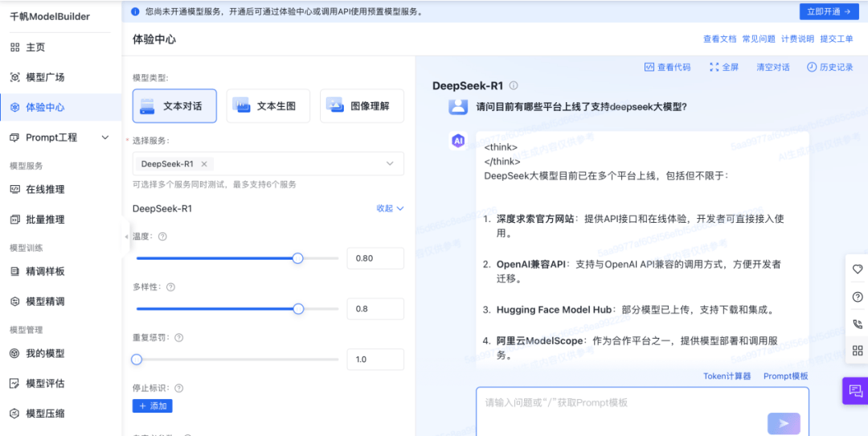Open the purple chat feedback icon

coord(854,391)
